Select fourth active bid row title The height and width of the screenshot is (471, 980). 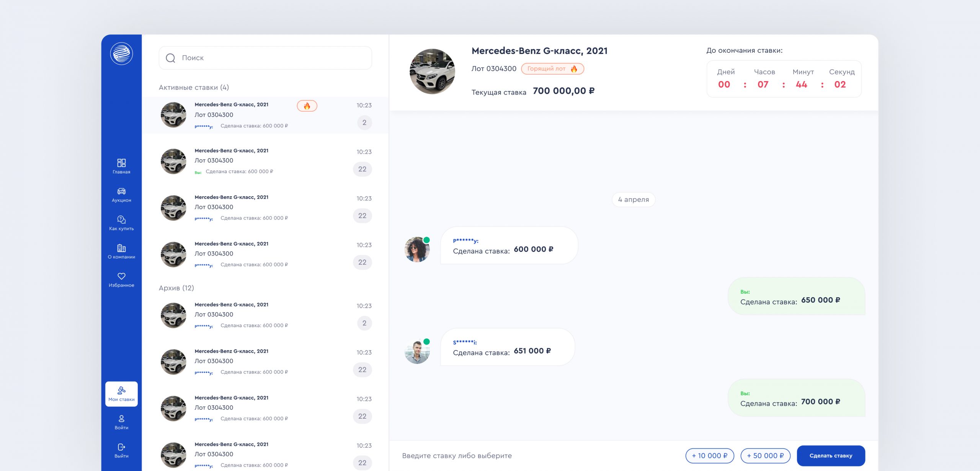[x=232, y=244]
